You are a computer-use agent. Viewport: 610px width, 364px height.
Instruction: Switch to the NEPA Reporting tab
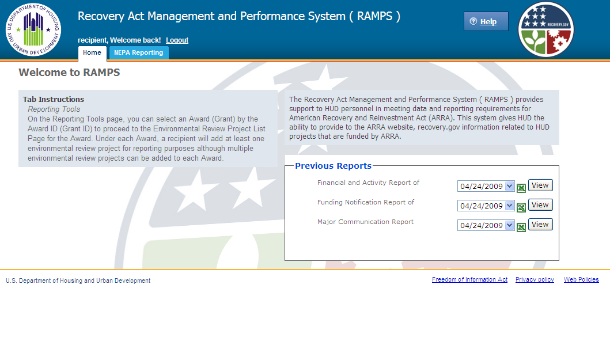(x=138, y=53)
